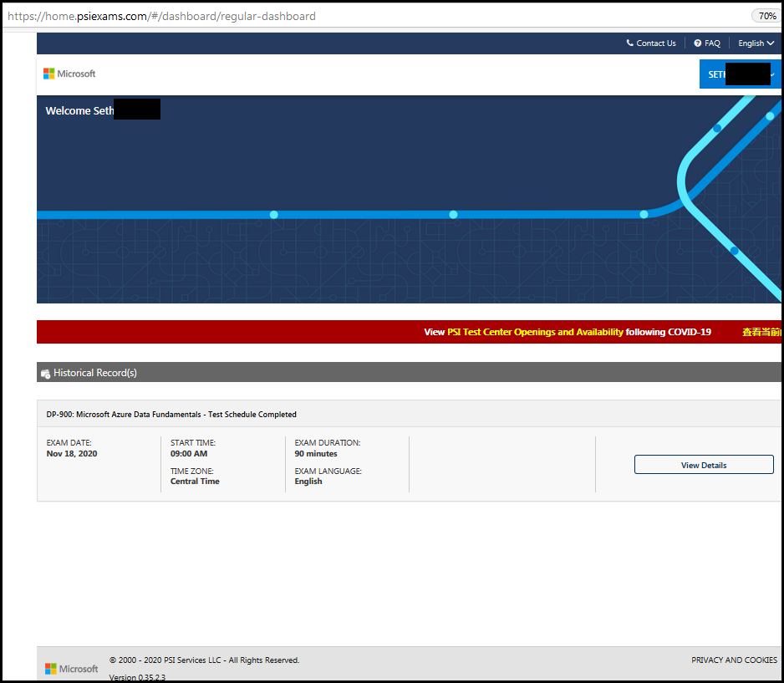Click View Details for DP-900 exam

click(704, 465)
